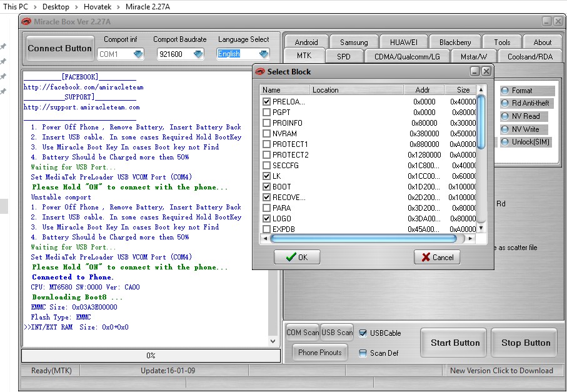Image resolution: width=567 pixels, height=392 pixels.
Task: Check the NVRAM block checkbox
Action: [x=266, y=133]
